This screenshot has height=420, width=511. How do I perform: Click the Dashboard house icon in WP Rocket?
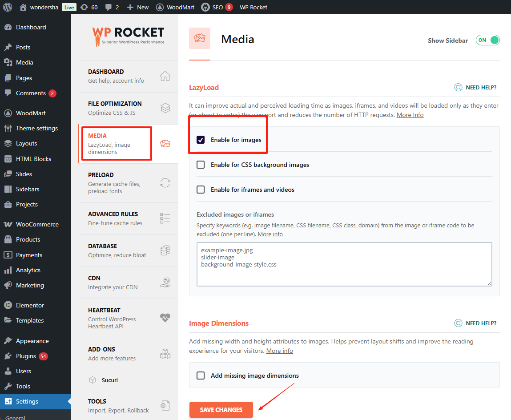click(x=165, y=76)
